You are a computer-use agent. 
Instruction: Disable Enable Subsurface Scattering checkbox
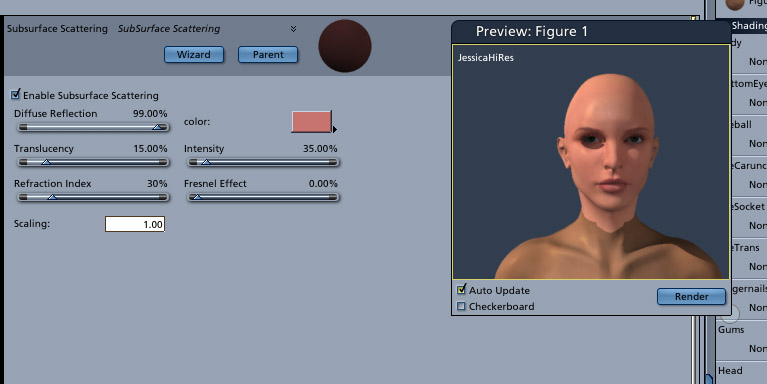[x=16, y=94]
